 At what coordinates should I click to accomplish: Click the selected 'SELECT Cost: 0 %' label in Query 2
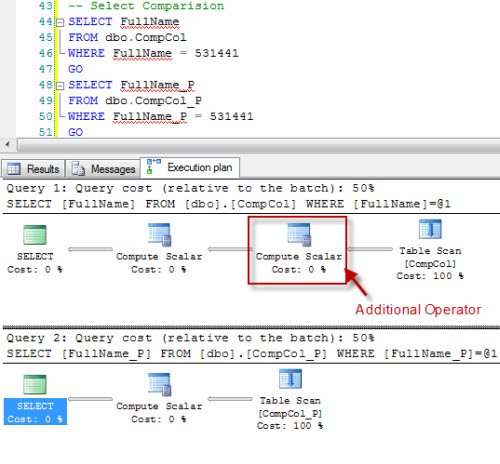35,412
